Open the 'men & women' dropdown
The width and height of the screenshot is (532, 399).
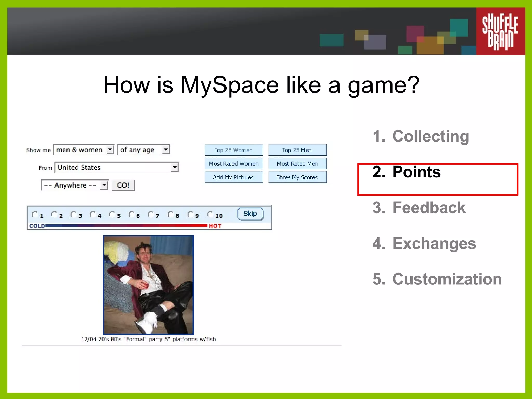[84, 150]
